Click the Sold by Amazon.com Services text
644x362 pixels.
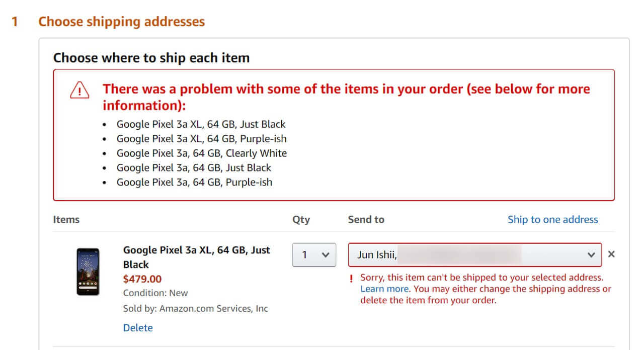point(195,309)
